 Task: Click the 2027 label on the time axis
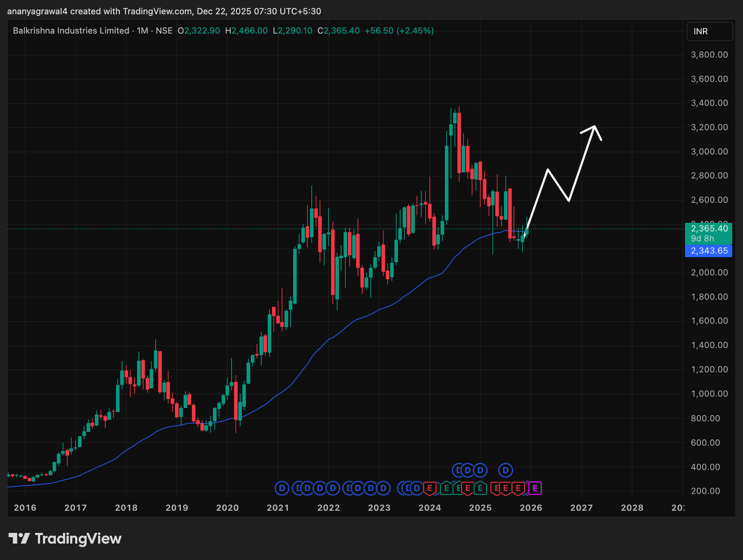pyautogui.click(x=581, y=508)
